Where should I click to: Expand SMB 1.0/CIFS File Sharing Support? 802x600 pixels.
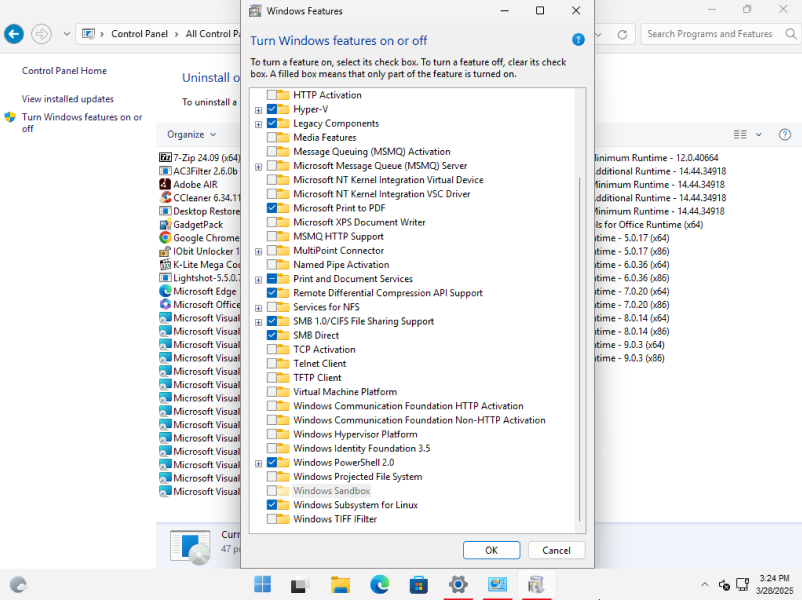258,322
